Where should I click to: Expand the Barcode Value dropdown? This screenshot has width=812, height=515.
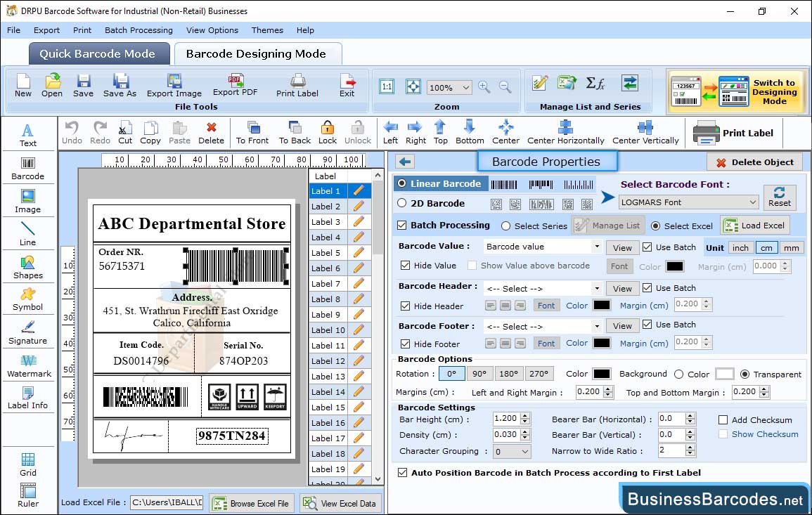597,247
